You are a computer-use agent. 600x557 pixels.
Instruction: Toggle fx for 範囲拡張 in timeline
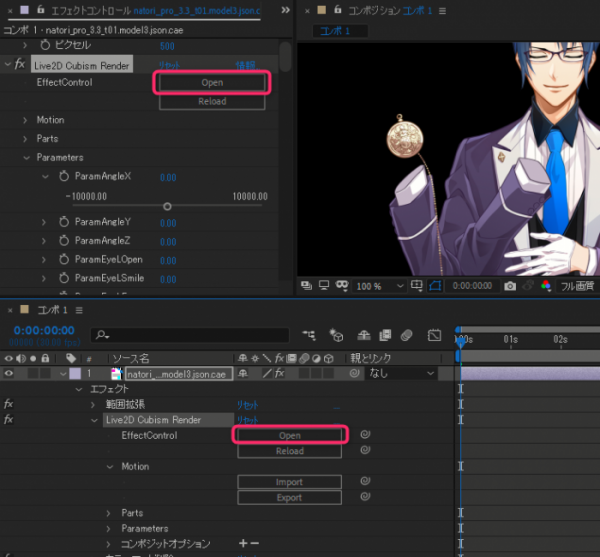tap(8, 404)
